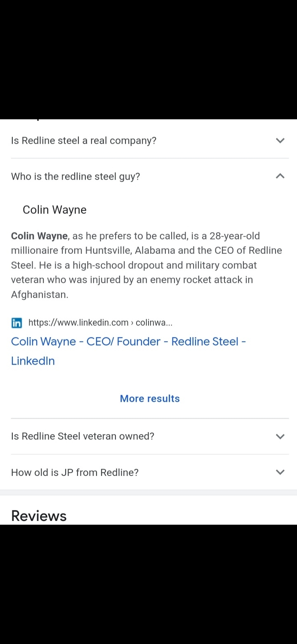Screen dimensions: 297x644
Task: Click the bold Colin Wayne text in snippet
Action: [39, 236]
